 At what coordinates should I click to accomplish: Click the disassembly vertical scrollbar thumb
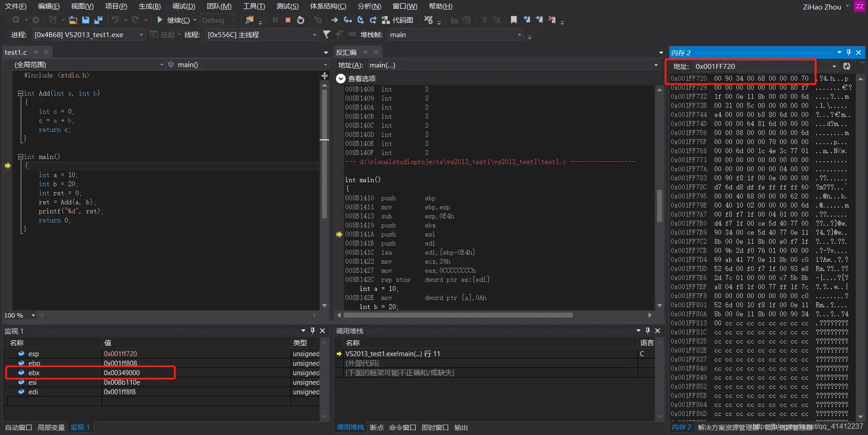tap(659, 206)
